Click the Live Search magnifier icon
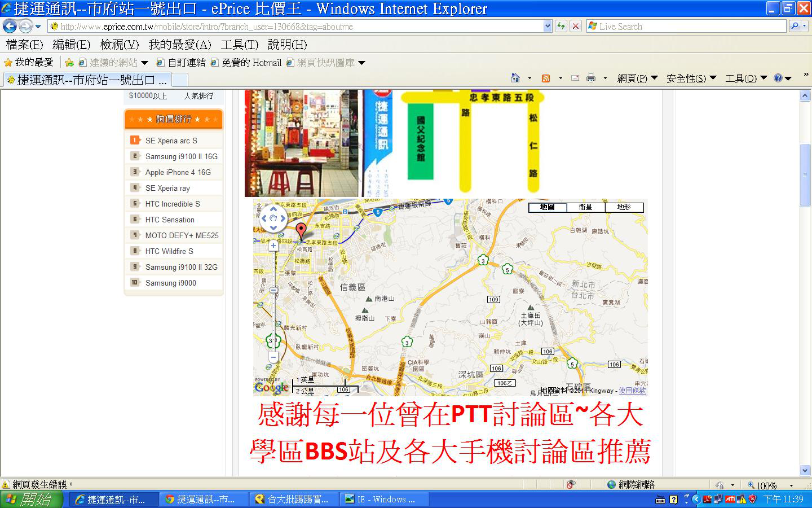The height and width of the screenshot is (508, 812). coord(794,26)
